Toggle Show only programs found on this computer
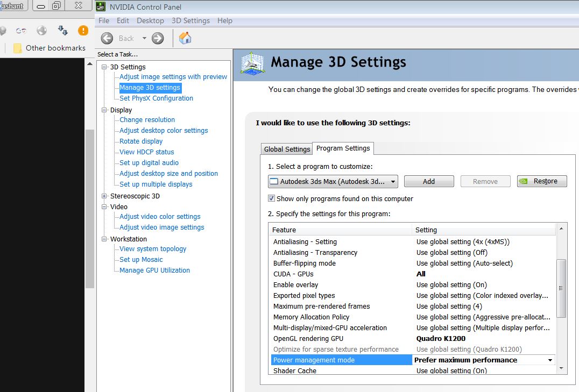 [x=271, y=198]
